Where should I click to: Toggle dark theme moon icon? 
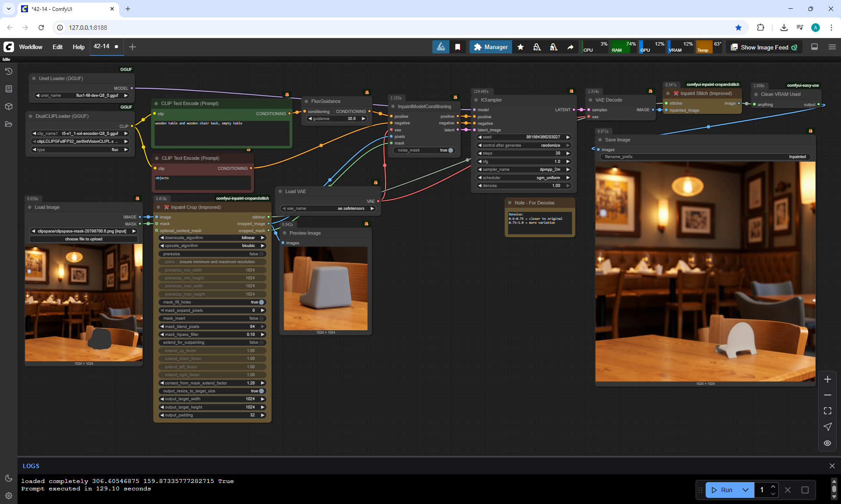click(x=8, y=478)
